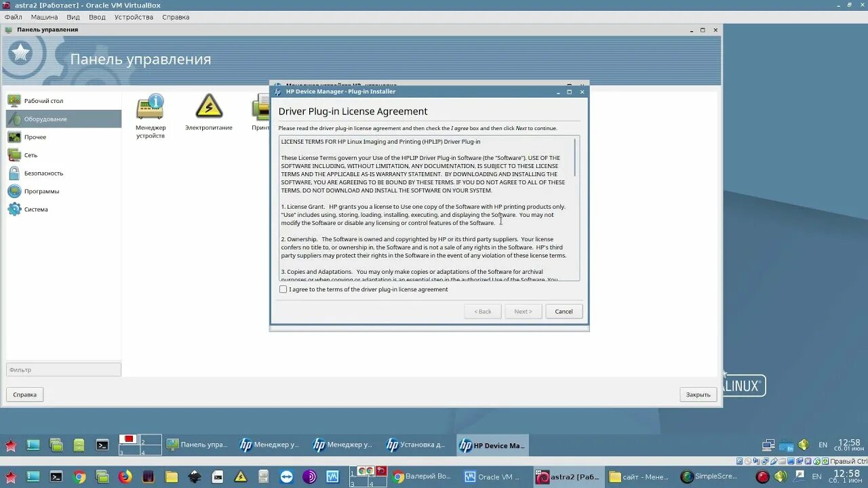Check I agree to license terms box

coord(283,289)
